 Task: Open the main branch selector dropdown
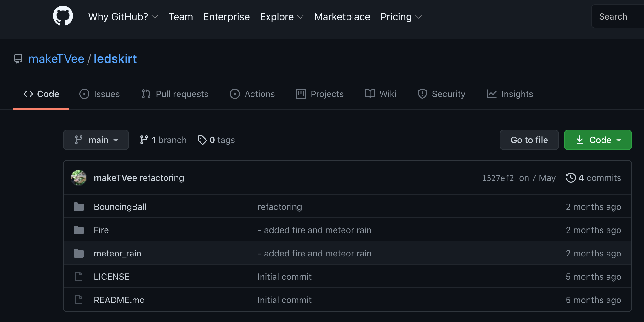[x=96, y=140]
